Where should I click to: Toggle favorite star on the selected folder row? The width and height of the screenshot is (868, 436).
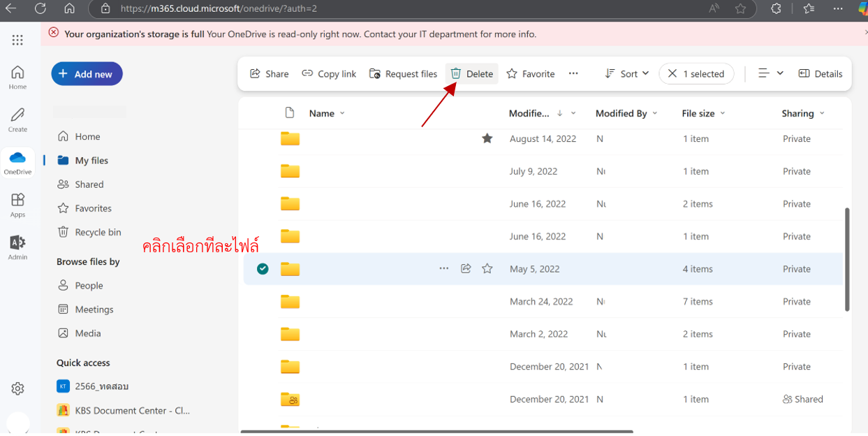pyautogui.click(x=487, y=269)
